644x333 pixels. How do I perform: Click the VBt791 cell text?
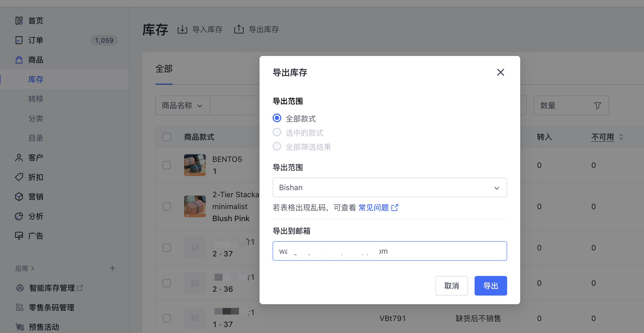click(x=393, y=318)
